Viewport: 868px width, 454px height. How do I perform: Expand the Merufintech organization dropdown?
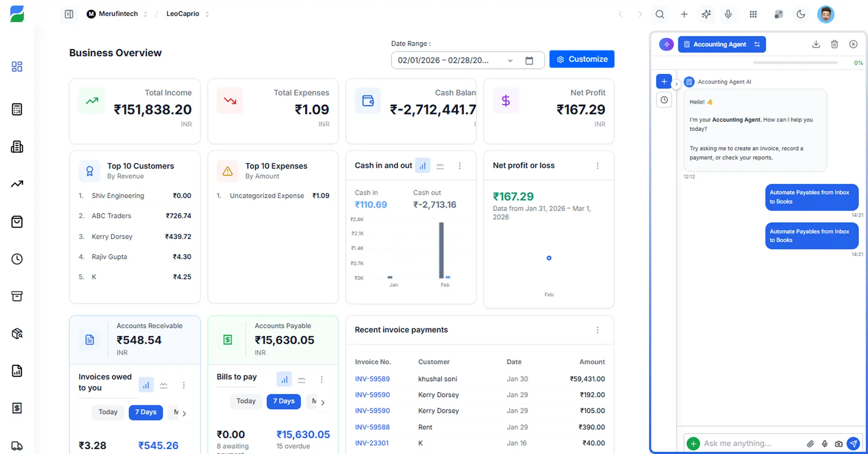146,14
